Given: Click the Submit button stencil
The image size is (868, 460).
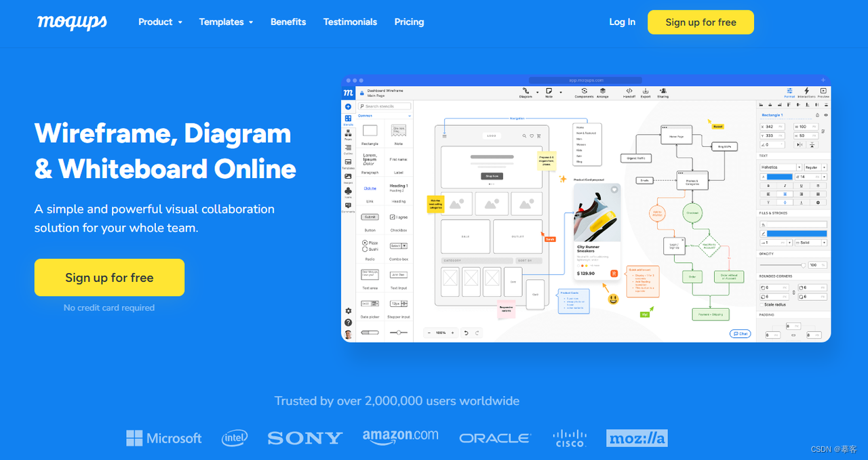Looking at the screenshot, I should pos(370,217).
